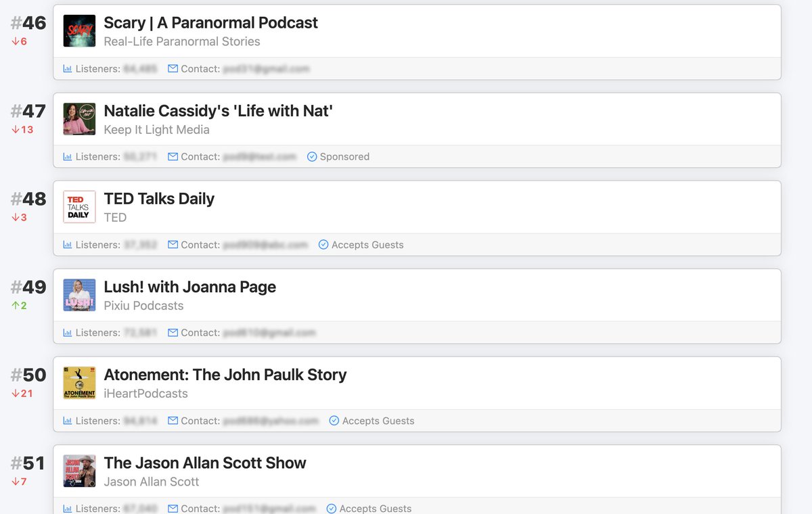Click listeners chart icon for Life with Nat
Image resolution: width=812 pixels, height=514 pixels.
point(67,156)
